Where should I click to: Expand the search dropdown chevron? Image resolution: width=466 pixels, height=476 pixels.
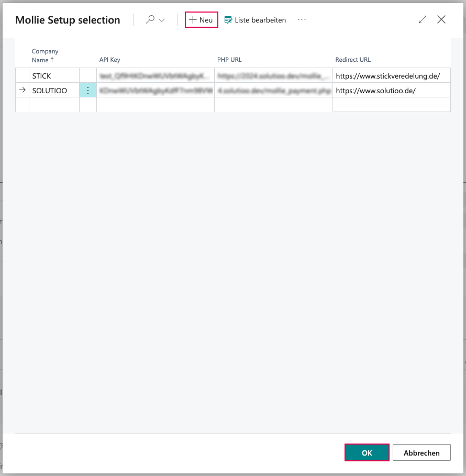[x=162, y=20]
